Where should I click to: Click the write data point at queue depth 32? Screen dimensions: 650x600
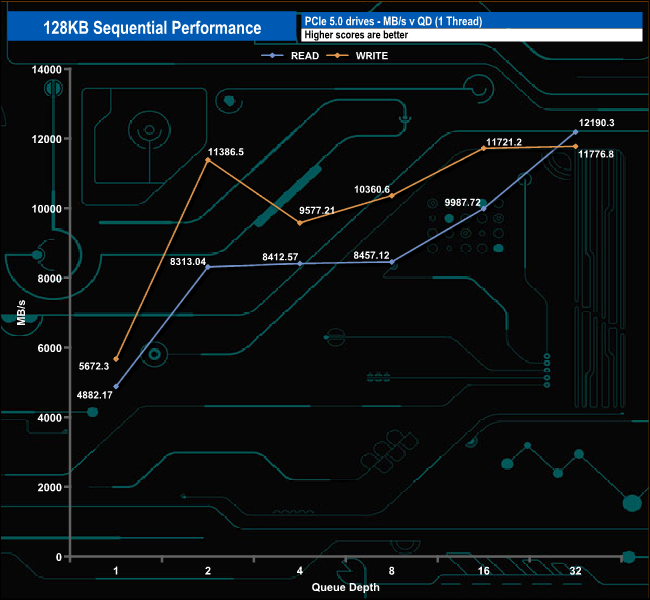coord(575,146)
